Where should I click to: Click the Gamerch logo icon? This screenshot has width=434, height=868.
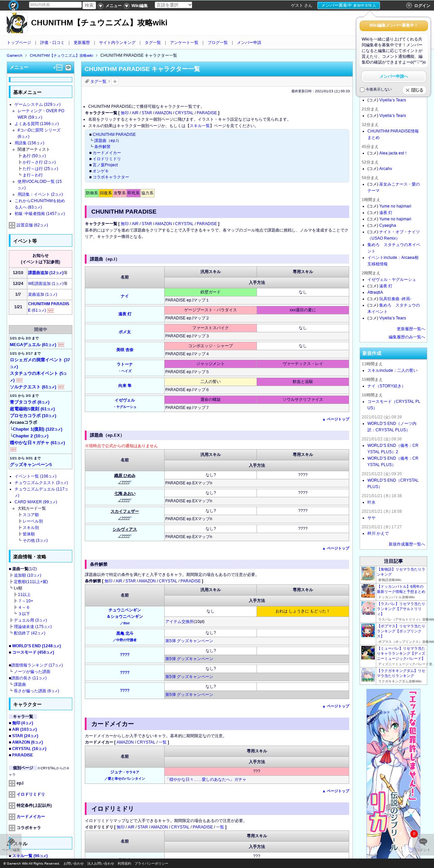(13, 5)
